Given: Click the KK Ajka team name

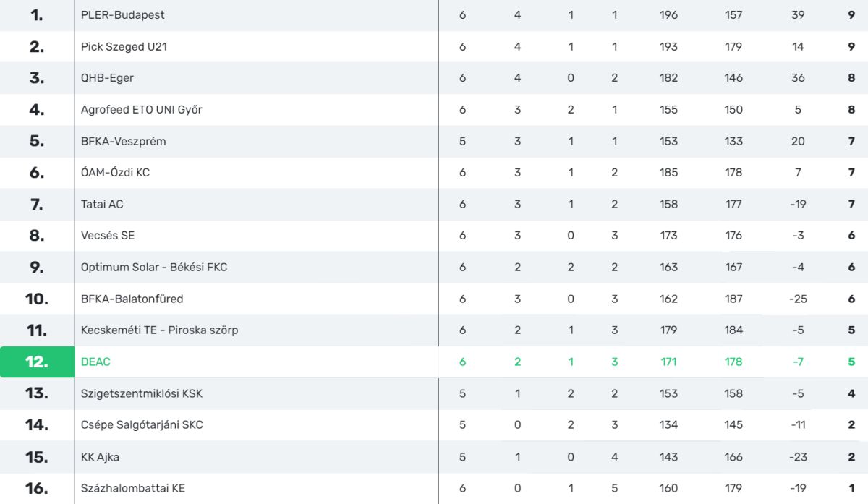Looking at the screenshot, I should click(x=100, y=457).
